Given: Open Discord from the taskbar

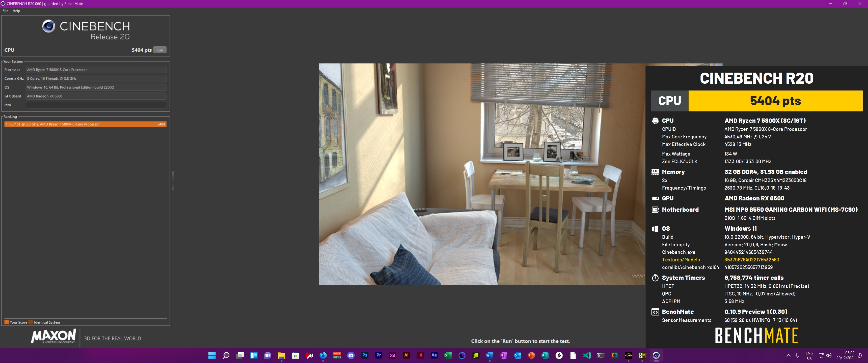Looking at the screenshot, I should [x=351, y=355].
